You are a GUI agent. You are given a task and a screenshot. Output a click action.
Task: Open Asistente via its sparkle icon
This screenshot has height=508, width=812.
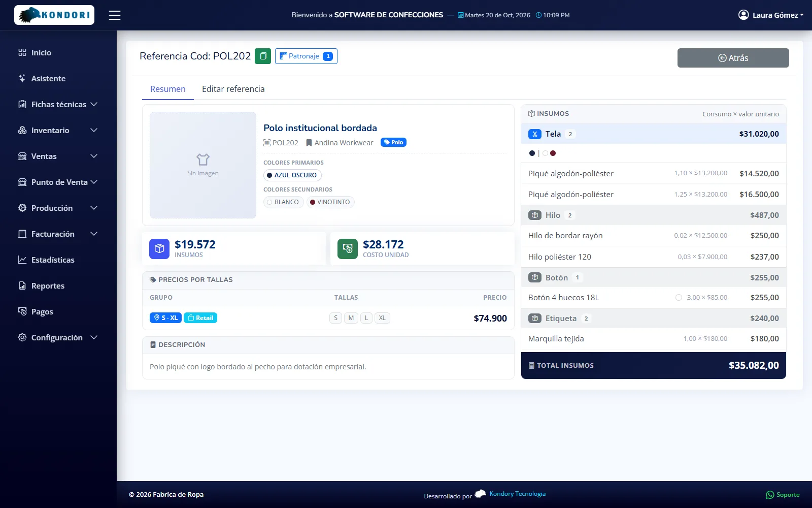pyautogui.click(x=22, y=78)
